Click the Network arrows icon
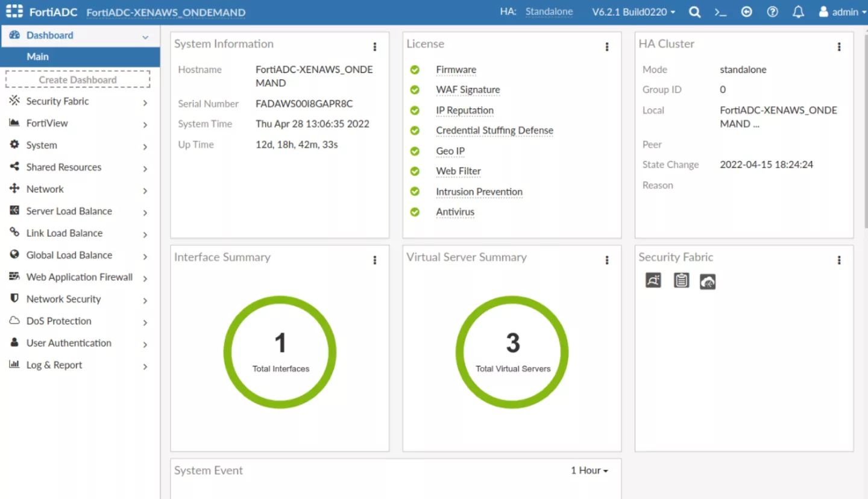Image resolution: width=868 pixels, height=499 pixels. click(x=14, y=189)
